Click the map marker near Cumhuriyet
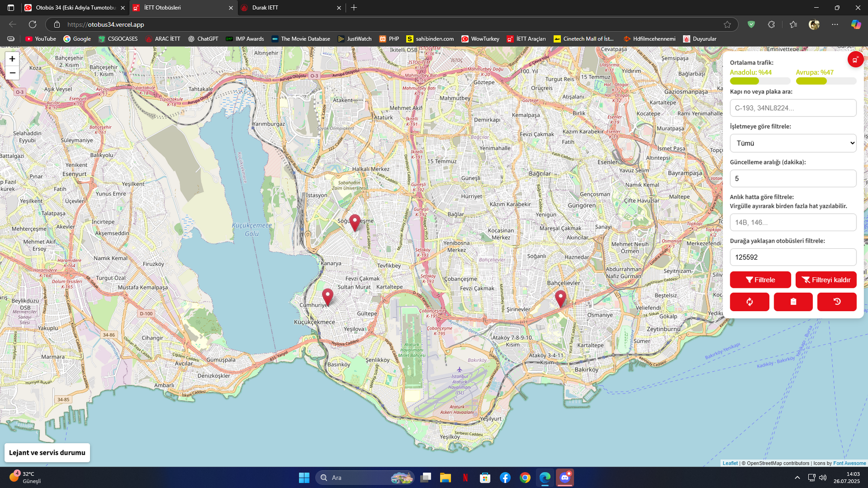This screenshot has height=488, width=868. pyautogui.click(x=328, y=297)
